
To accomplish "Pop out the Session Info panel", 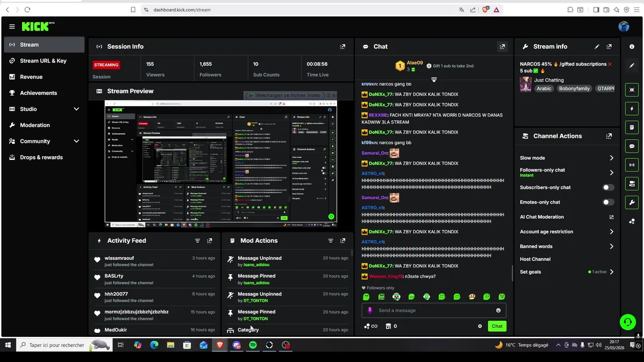I will click(x=343, y=47).
